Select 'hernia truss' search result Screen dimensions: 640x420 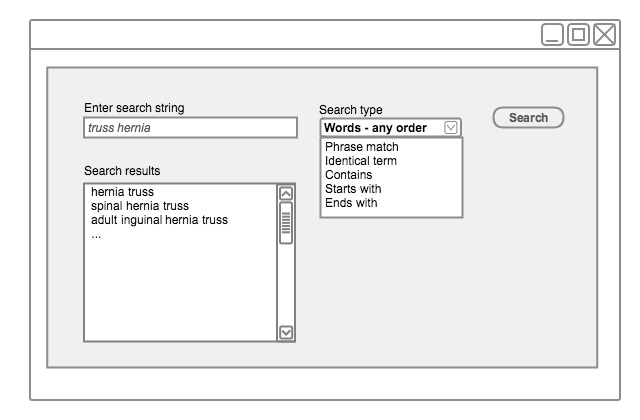pyautogui.click(x=122, y=192)
